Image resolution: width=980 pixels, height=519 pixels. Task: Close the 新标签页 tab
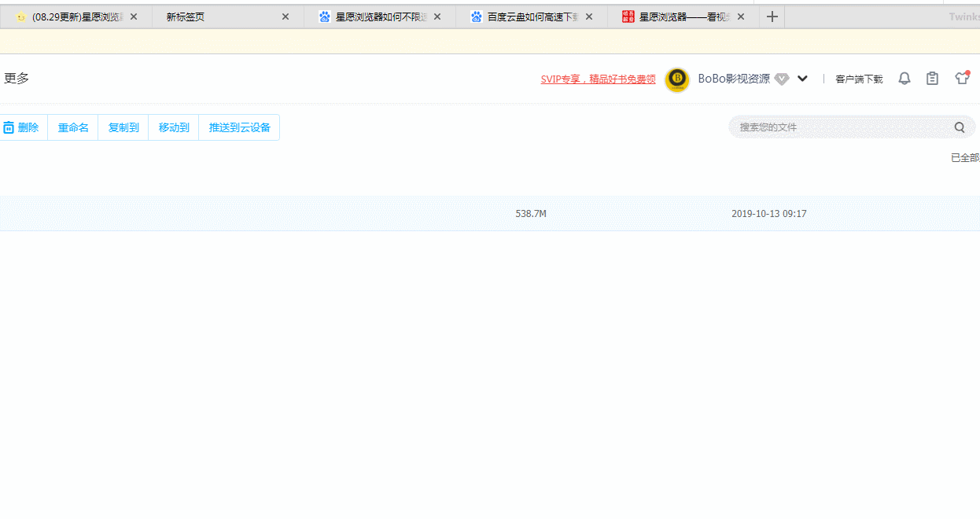coord(286,17)
